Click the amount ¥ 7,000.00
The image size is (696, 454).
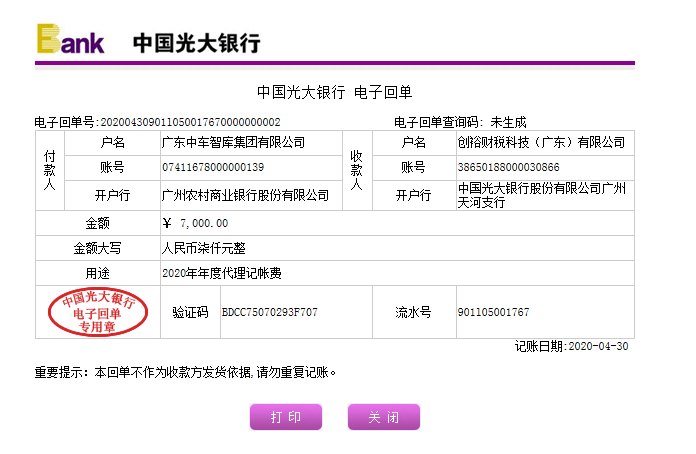[195, 223]
